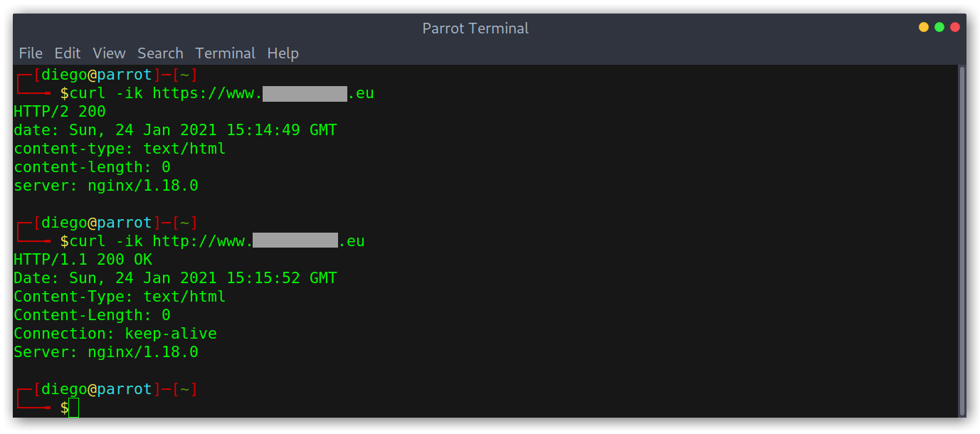Open the Help menu
This screenshot has width=980, height=434.
(283, 53)
